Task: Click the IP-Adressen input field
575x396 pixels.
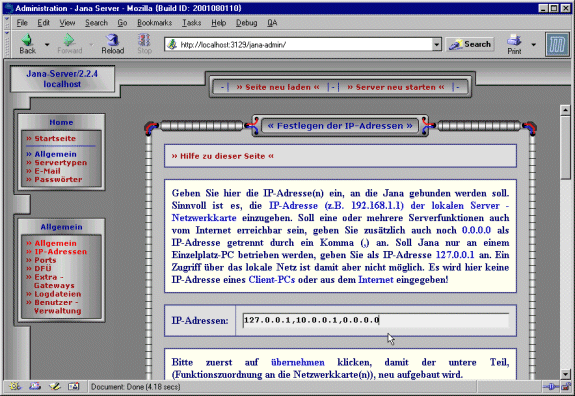Action: click(376, 320)
